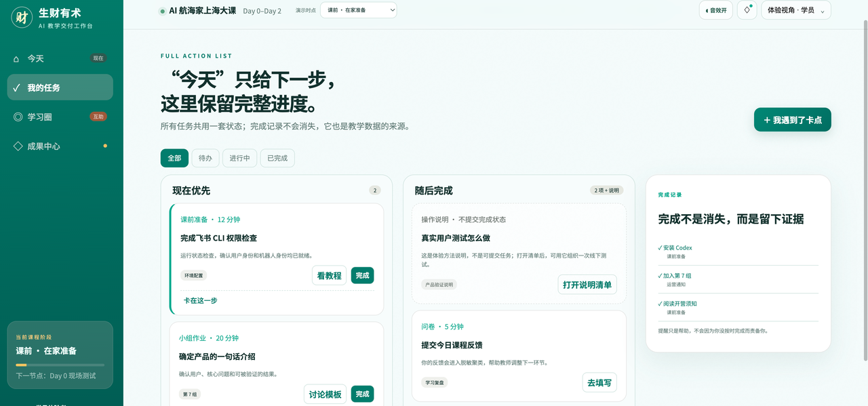Click the 卡在这一步 link
This screenshot has width=868, height=406.
pos(200,300)
